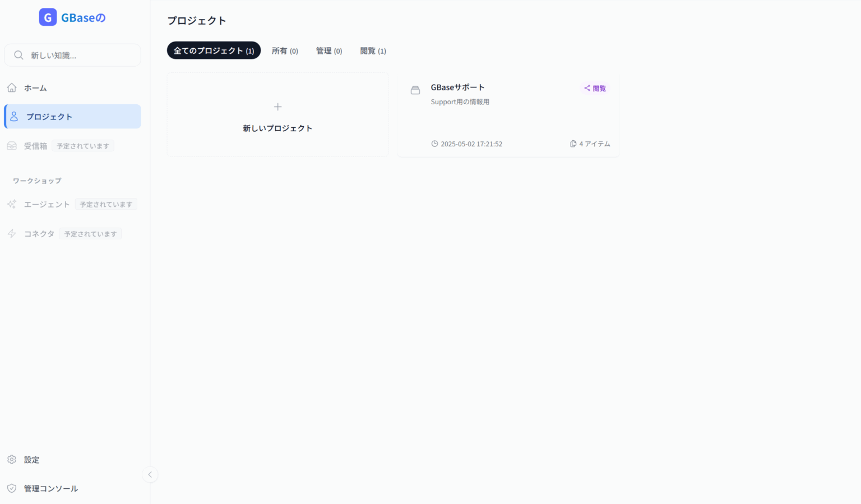Click the share icon on 閲覧 badge
The image size is (861, 504).
[x=587, y=88]
